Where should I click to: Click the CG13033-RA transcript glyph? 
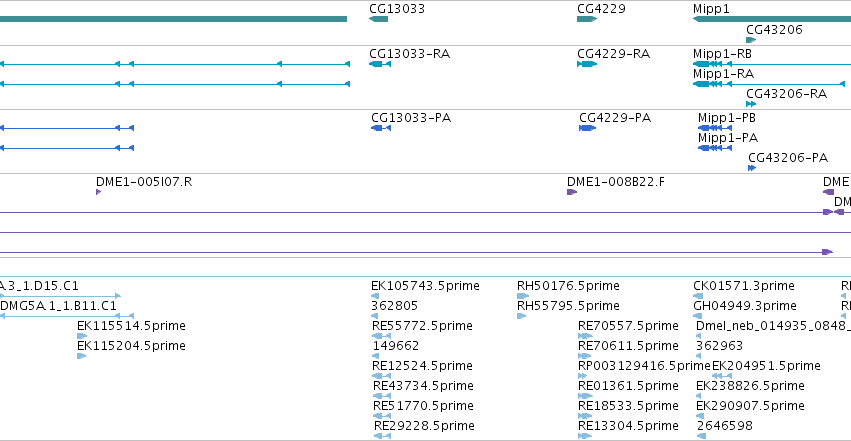click(x=380, y=64)
